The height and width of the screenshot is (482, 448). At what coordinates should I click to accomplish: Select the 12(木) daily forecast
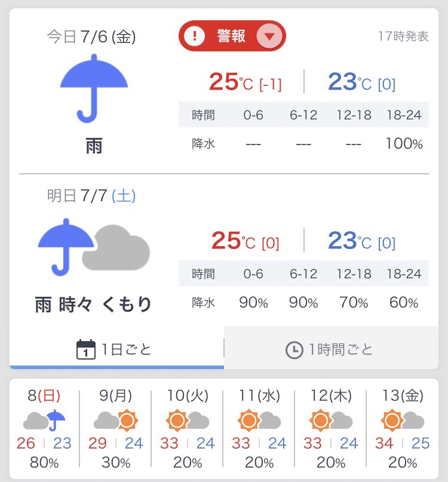coord(330,429)
